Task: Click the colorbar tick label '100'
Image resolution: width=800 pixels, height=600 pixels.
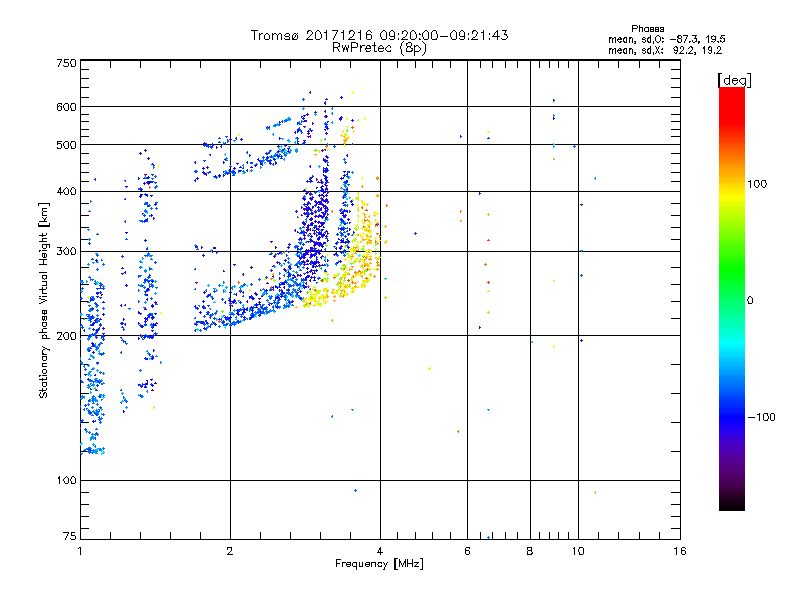Action: pyautogui.click(x=757, y=184)
